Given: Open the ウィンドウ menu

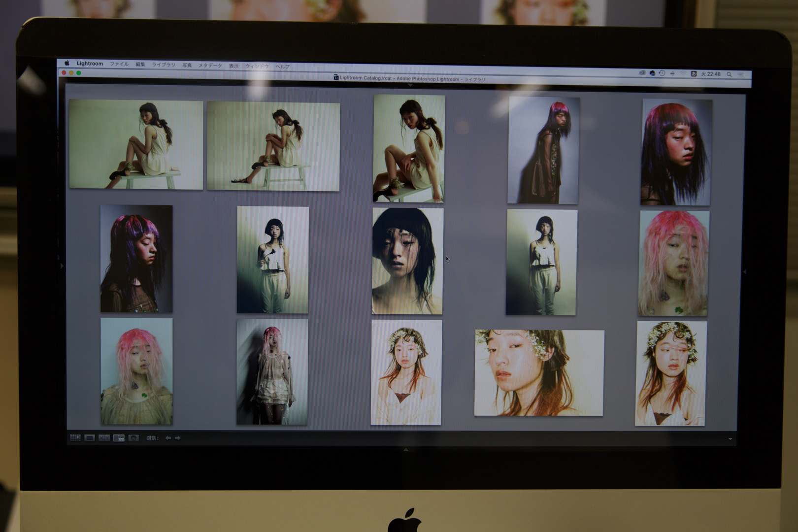Looking at the screenshot, I should pyautogui.click(x=257, y=66).
